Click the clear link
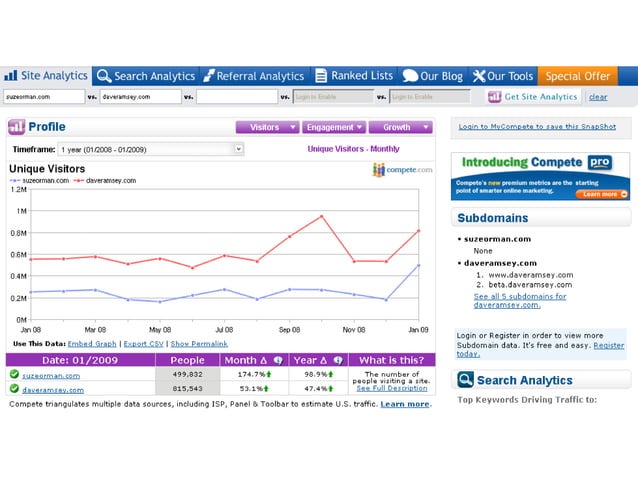Screen dimensions: 638x478 pos(598,97)
